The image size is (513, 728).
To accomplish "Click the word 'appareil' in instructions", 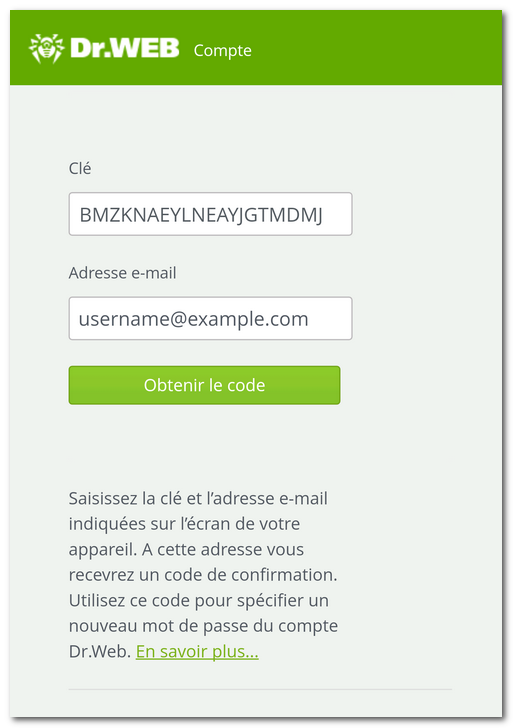I will click(x=101, y=550).
